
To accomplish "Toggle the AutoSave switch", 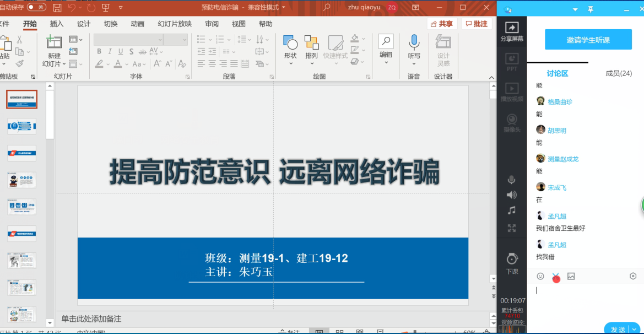I will point(36,7).
